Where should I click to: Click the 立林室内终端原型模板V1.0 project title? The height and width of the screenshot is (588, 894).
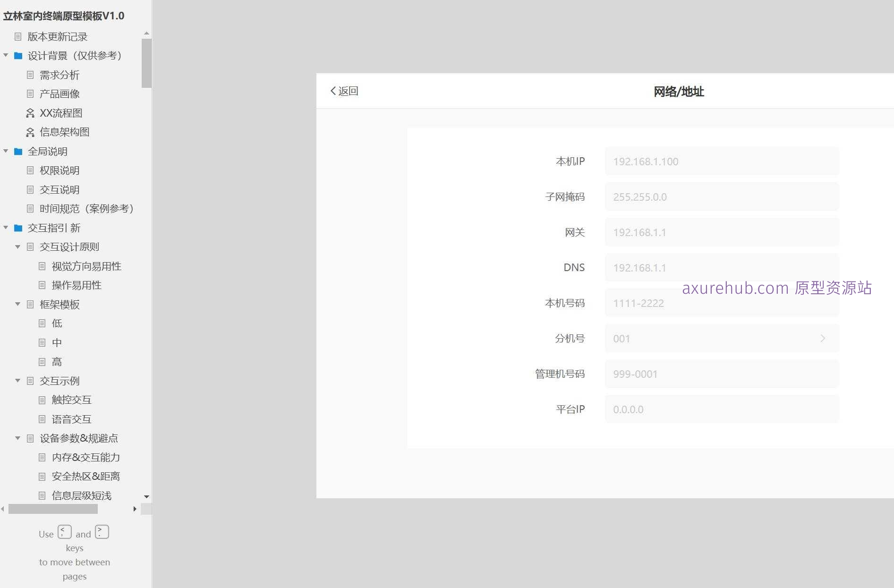click(x=64, y=16)
